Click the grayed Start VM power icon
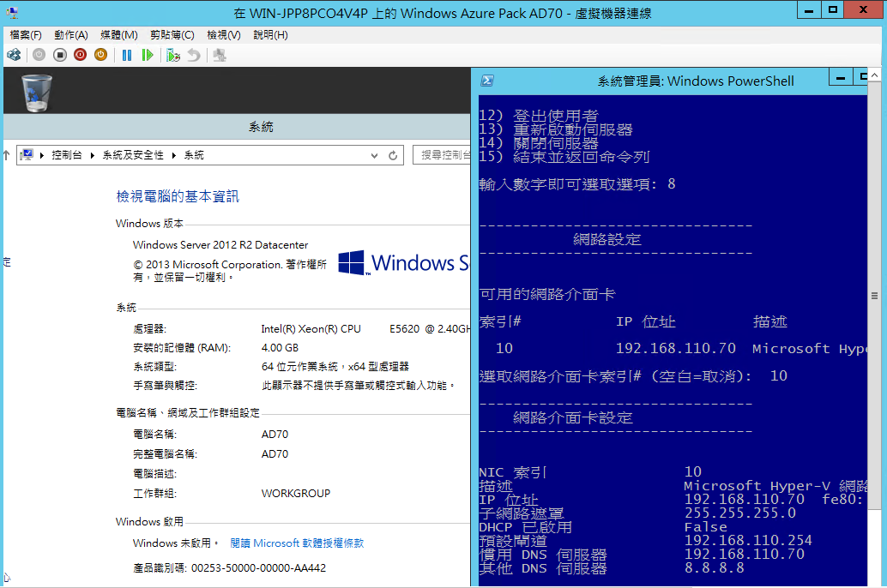The width and height of the screenshot is (887, 588). point(39,55)
